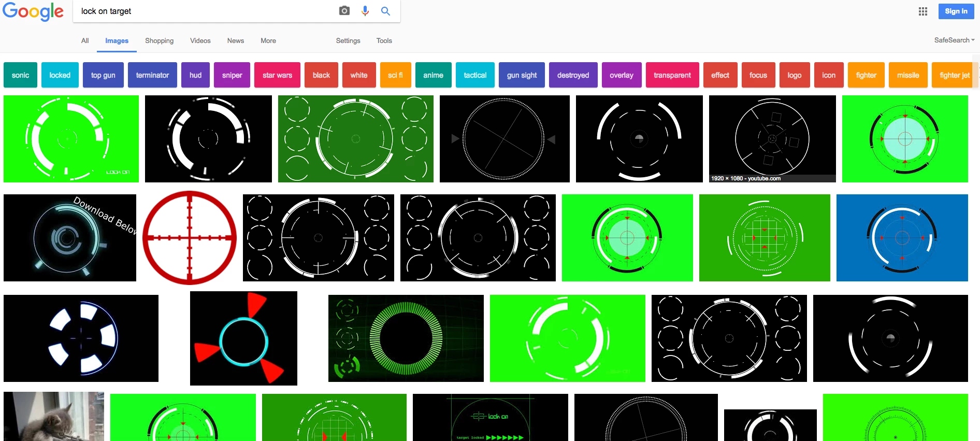This screenshot has width=980, height=441.
Task: Select the 'terminator' filter chip
Action: point(152,75)
